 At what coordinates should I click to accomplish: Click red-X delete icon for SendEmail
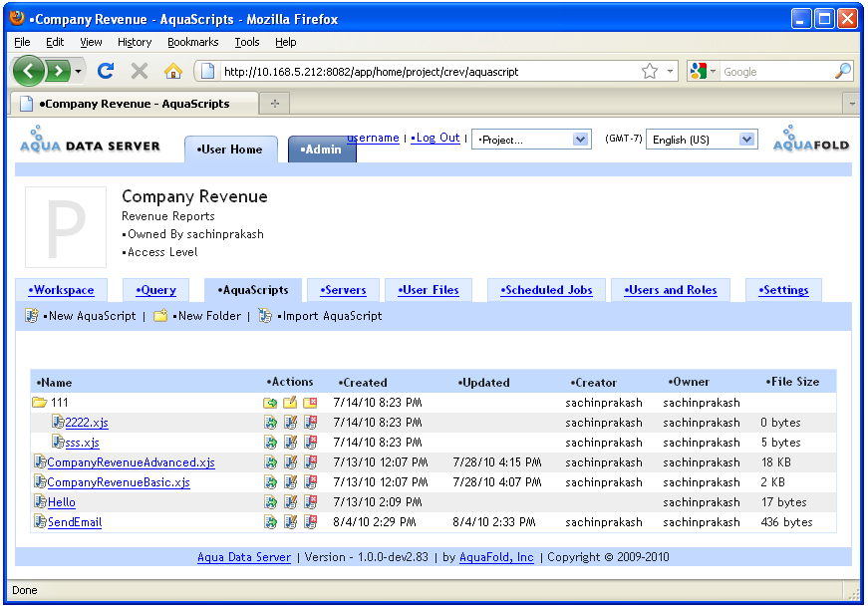click(311, 522)
